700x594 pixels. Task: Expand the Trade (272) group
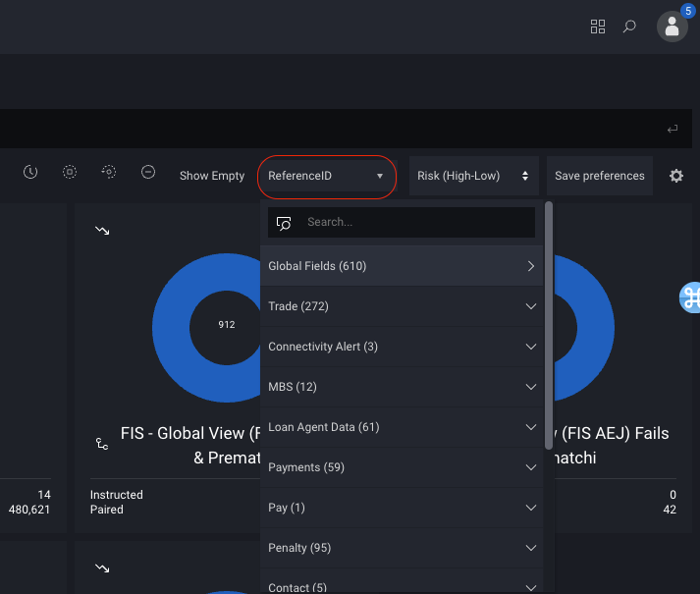pos(402,306)
